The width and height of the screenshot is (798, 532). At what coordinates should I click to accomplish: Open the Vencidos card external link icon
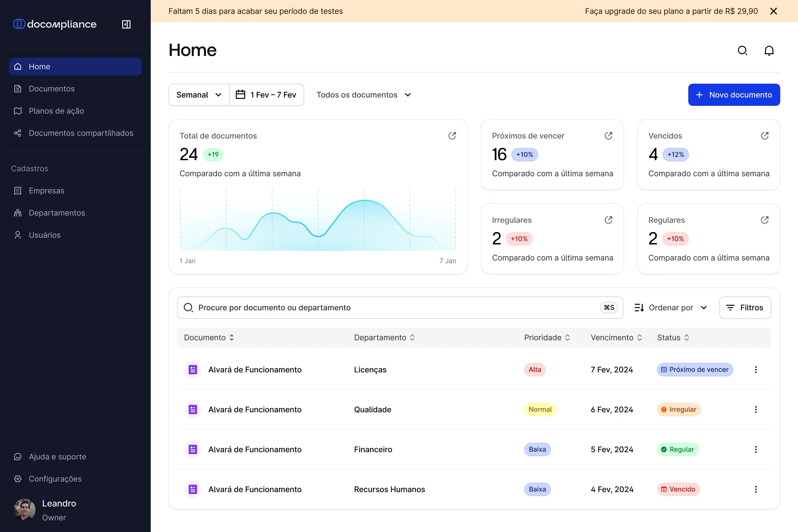tap(765, 136)
